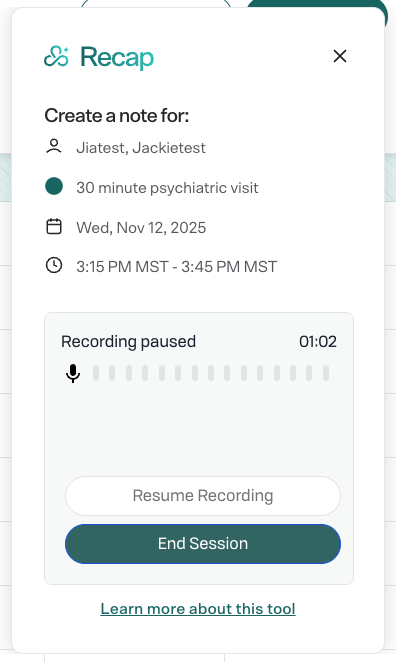Image resolution: width=396 pixels, height=662 pixels.
Task: Click the Wed, Nov 12, 2025 date
Action: click(141, 228)
